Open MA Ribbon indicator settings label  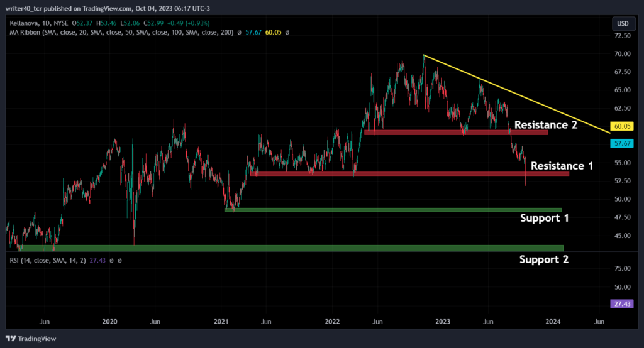pos(25,32)
